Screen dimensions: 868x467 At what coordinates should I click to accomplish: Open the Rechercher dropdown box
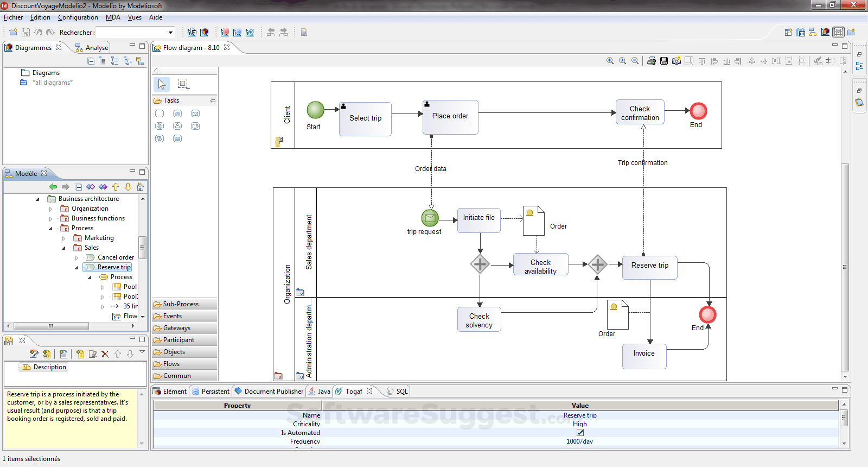point(170,33)
